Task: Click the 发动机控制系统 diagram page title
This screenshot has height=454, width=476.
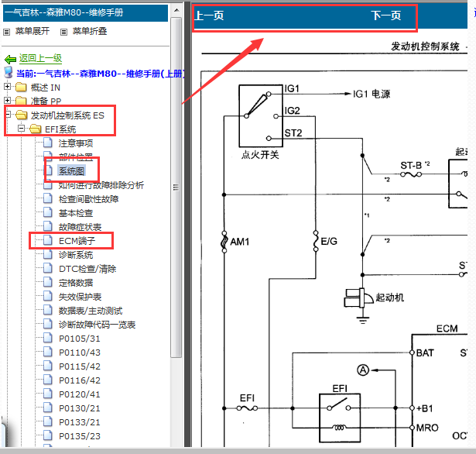Action: [425, 46]
